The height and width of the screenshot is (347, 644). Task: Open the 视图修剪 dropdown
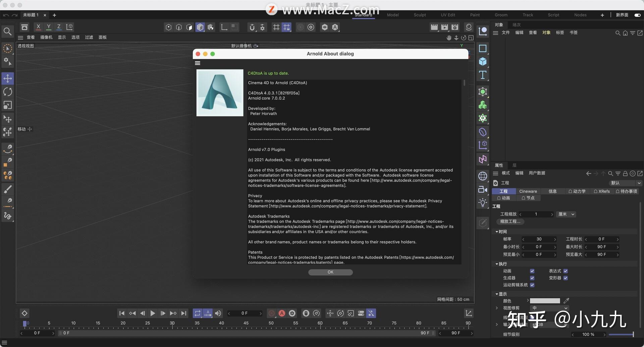[549, 308]
